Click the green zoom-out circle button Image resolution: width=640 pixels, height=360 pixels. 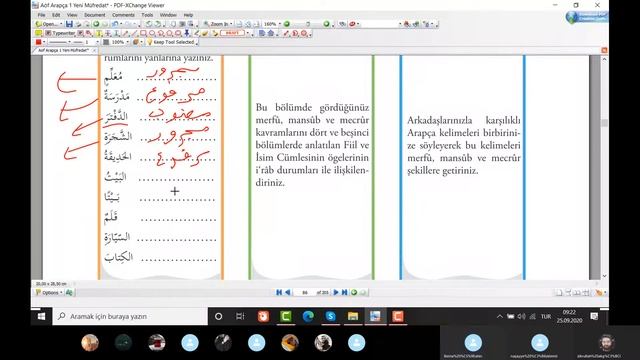pos(287,24)
